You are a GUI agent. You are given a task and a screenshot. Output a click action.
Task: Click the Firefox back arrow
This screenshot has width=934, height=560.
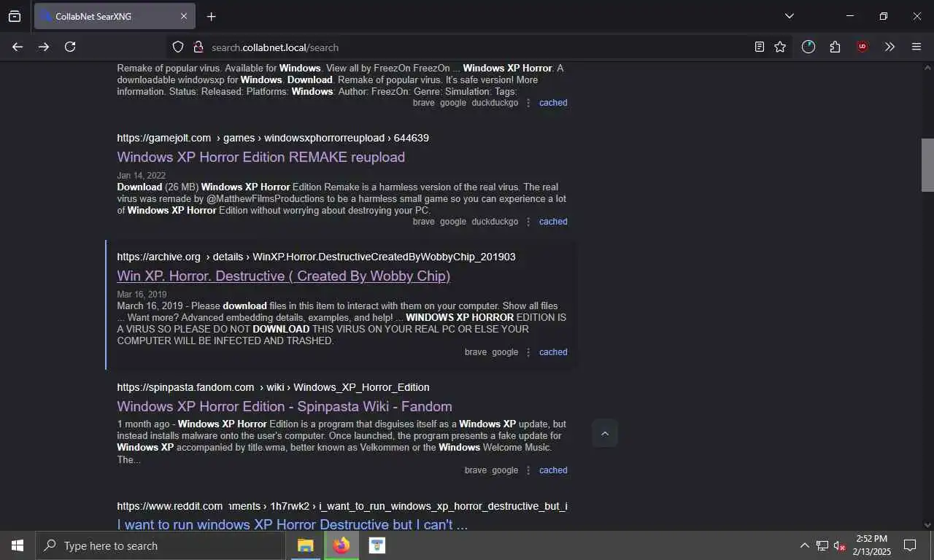point(18,47)
